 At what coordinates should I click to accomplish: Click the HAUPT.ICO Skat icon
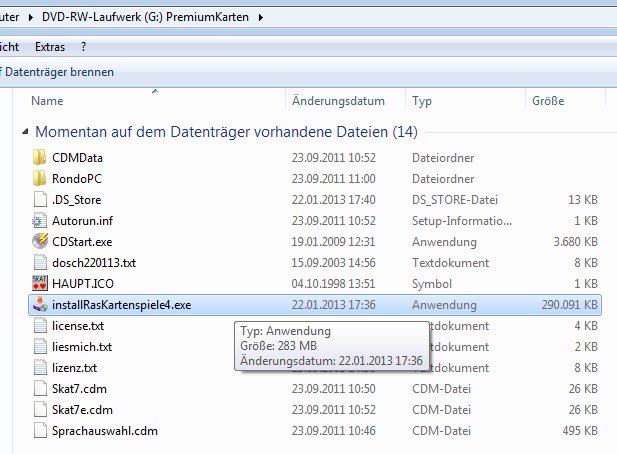click(x=40, y=283)
